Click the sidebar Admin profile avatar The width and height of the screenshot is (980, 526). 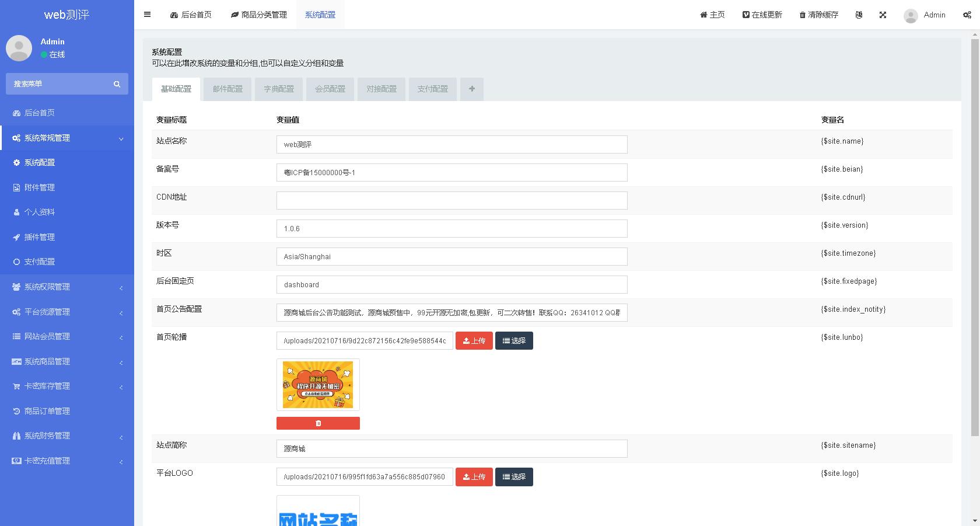[19, 48]
